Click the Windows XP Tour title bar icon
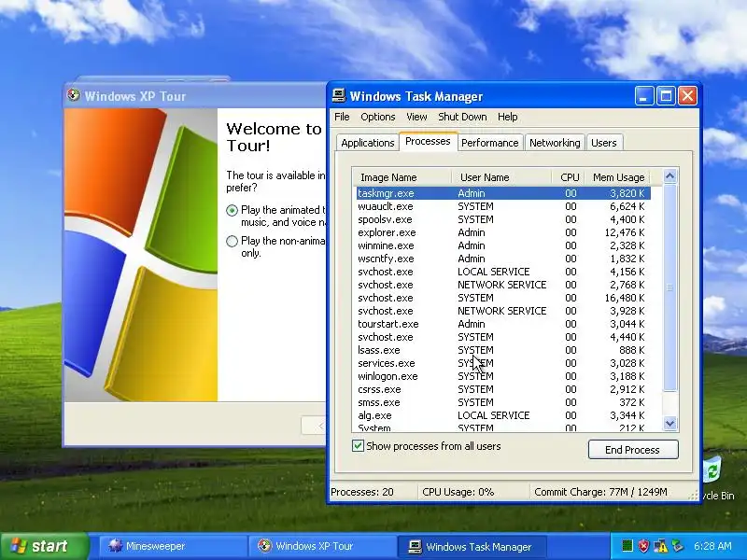 (x=74, y=95)
